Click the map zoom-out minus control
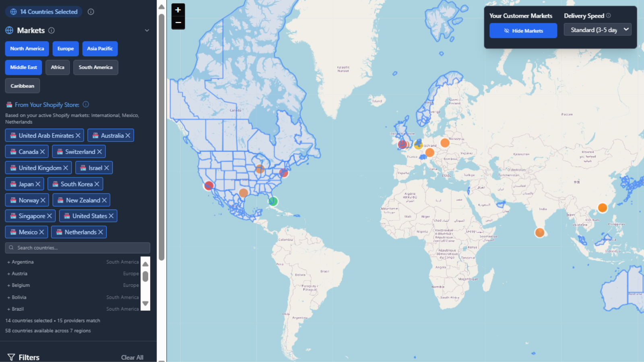This screenshot has height=362, width=644. [178, 23]
